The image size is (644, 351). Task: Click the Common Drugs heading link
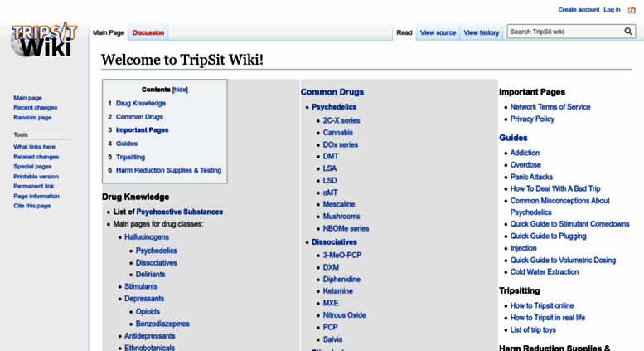(x=332, y=92)
